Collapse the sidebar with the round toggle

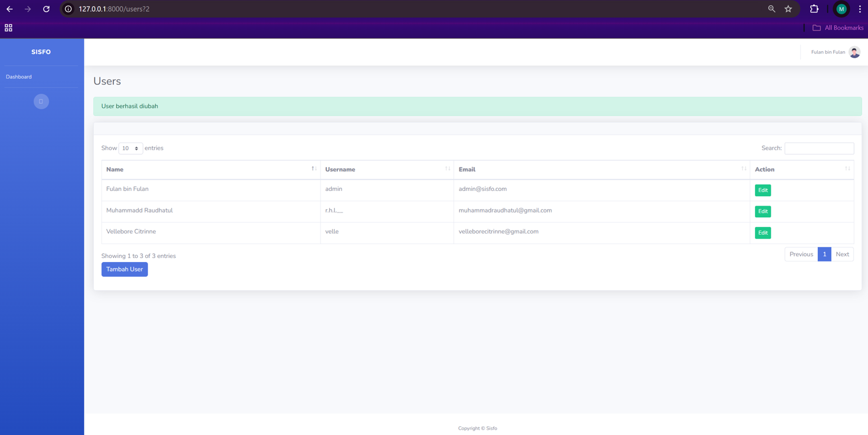coord(41,101)
